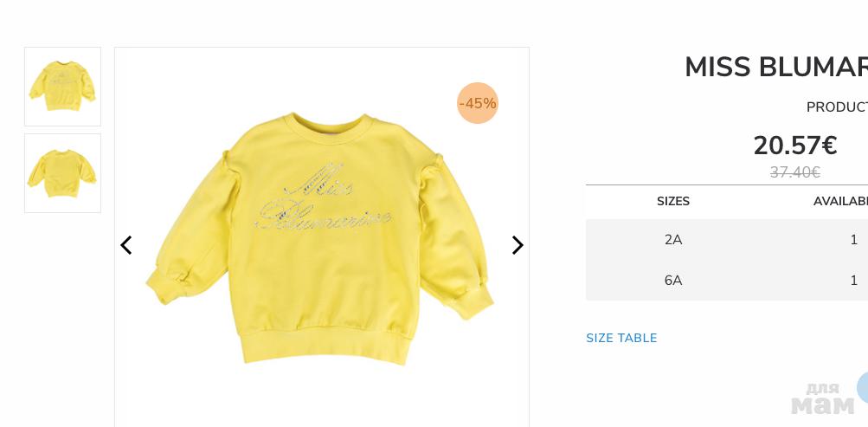Open the SIZE TABLE link
This screenshot has height=427, width=868.
tap(621, 338)
